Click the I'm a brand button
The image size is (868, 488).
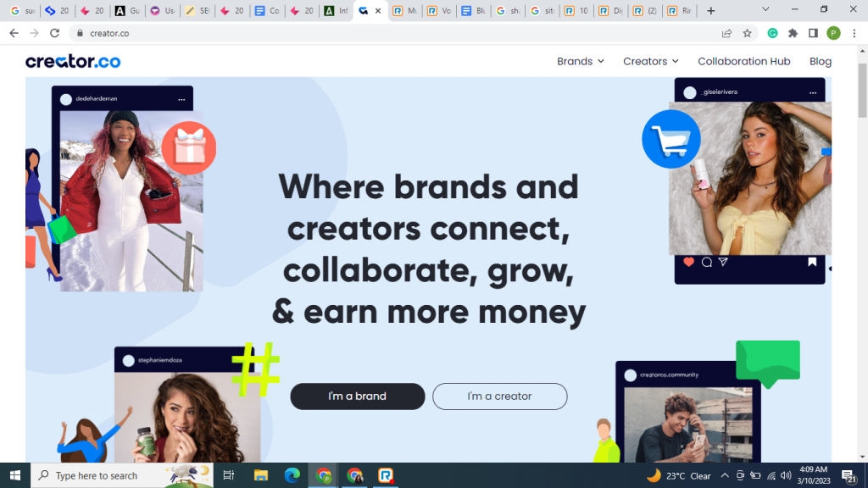pos(358,396)
